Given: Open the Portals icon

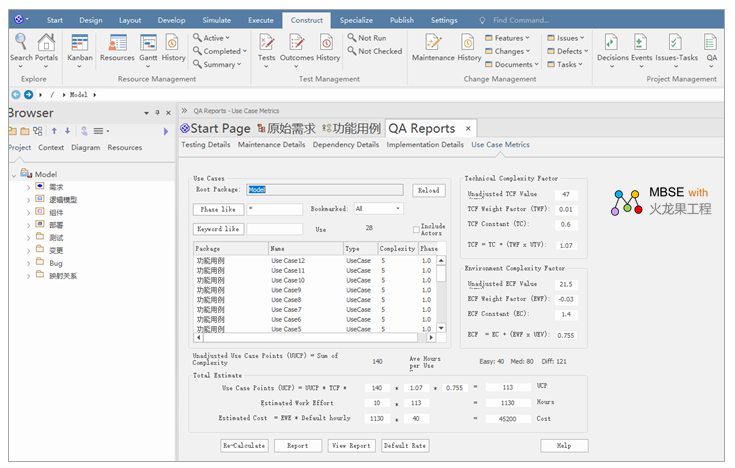Looking at the screenshot, I should click(47, 42).
